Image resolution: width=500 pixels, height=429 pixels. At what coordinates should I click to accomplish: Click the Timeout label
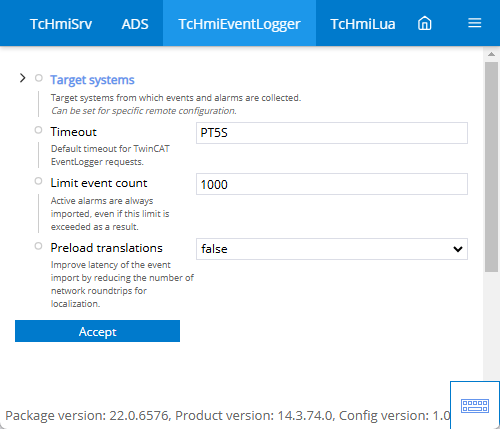73,132
